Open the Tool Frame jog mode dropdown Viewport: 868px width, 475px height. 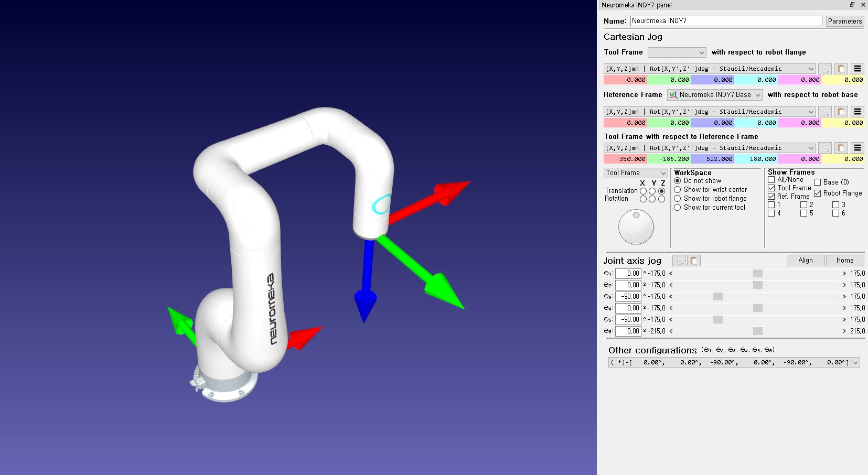[x=636, y=173]
